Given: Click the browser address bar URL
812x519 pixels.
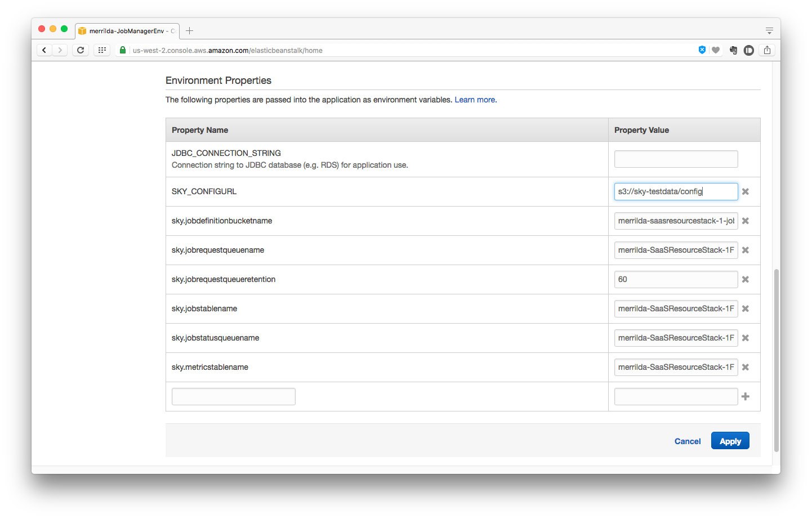Looking at the screenshot, I should click(227, 51).
